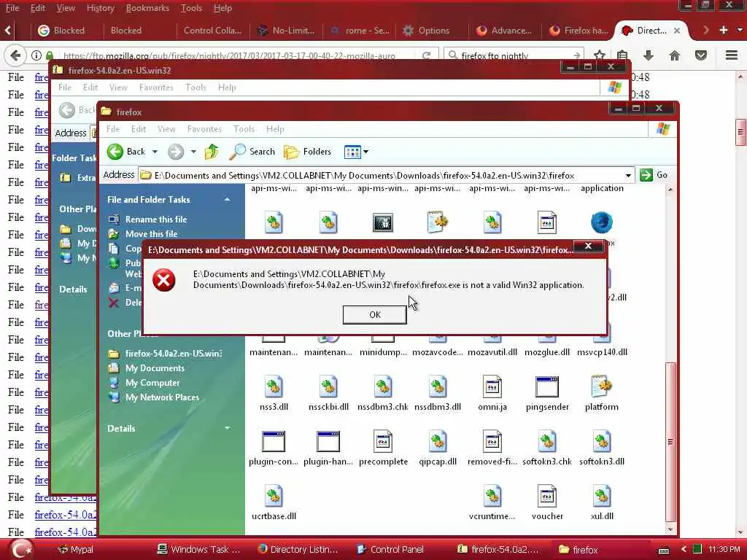Select the omni.ja file icon
This screenshot has height=560, width=747.
pyautogui.click(x=492, y=386)
